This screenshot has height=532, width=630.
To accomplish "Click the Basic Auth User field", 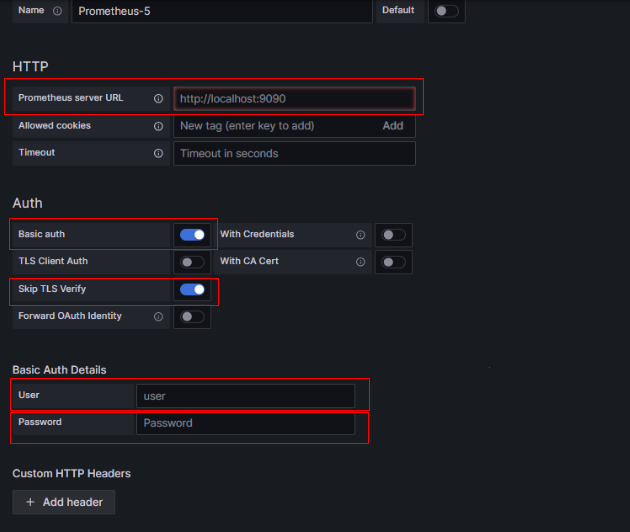I will (245, 396).
